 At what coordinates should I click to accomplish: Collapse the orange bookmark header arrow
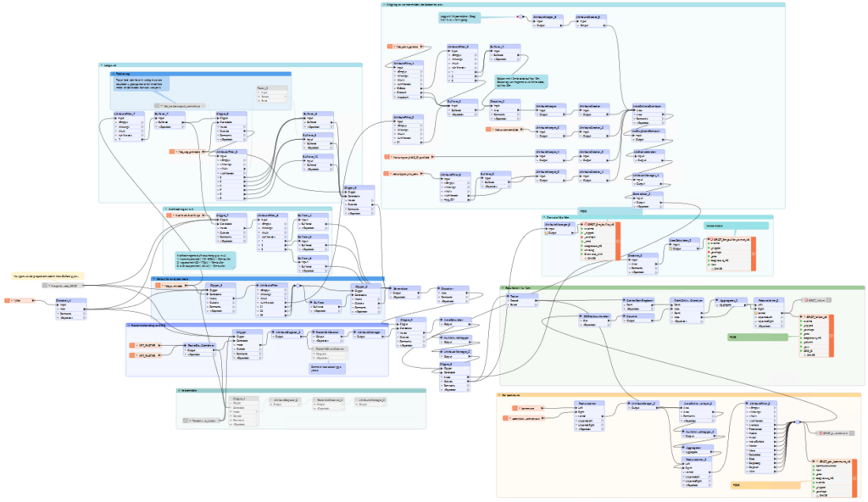(x=500, y=395)
